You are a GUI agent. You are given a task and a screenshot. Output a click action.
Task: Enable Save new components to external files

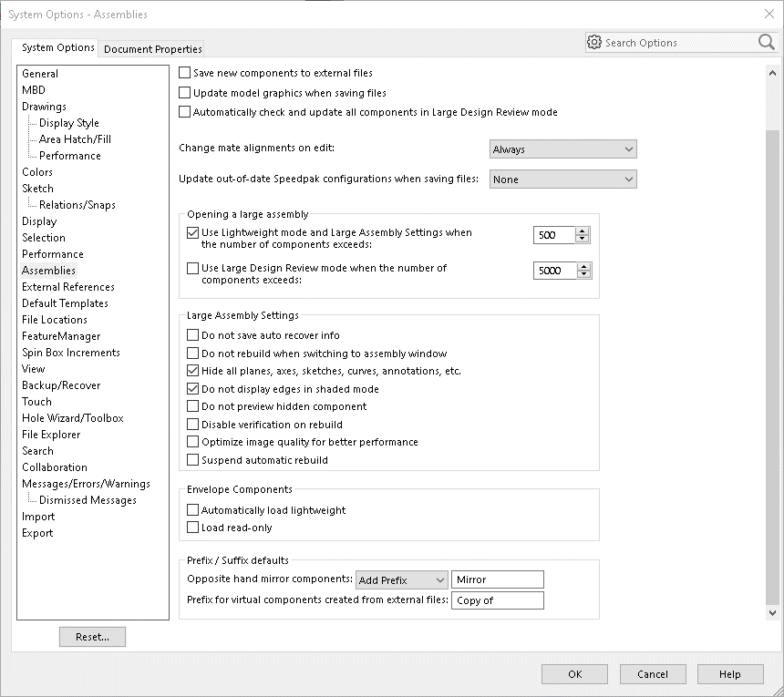click(x=184, y=73)
